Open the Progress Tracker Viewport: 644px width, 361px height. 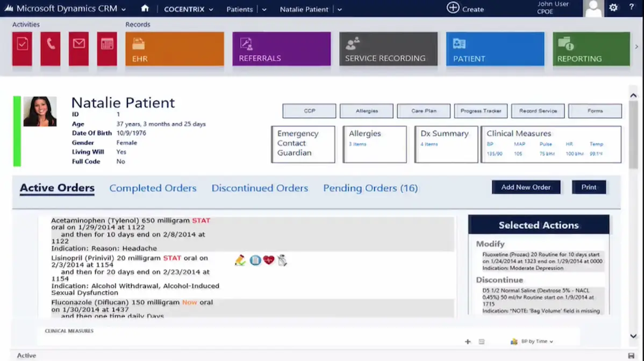tap(481, 111)
